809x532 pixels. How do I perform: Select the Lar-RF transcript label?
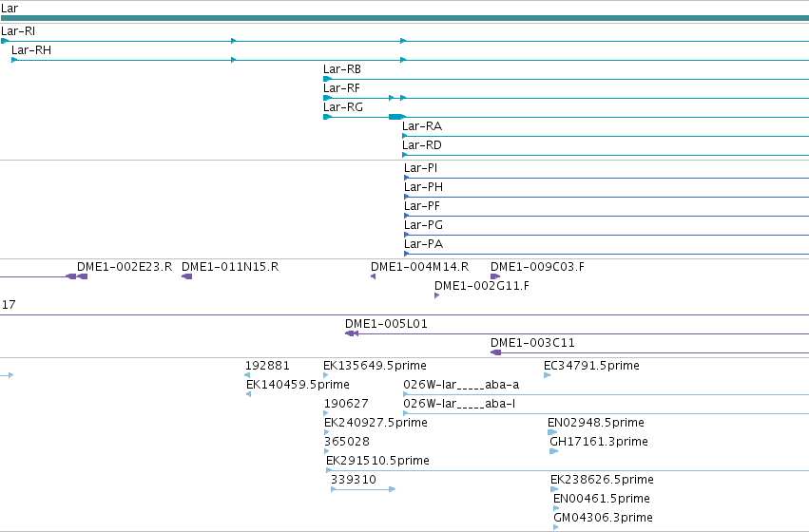pyautogui.click(x=341, y=88)
